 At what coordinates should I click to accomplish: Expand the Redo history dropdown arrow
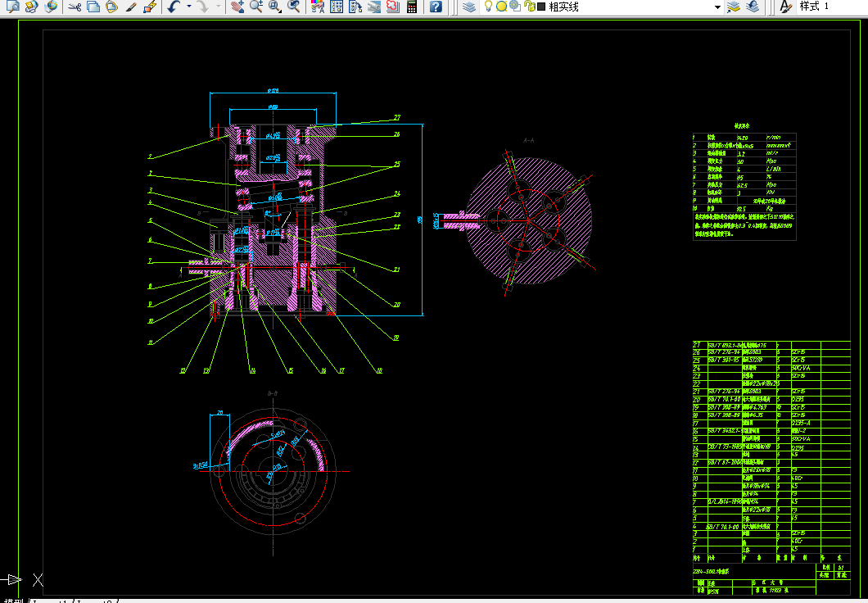pyautogui.click(x=218, y=7)
